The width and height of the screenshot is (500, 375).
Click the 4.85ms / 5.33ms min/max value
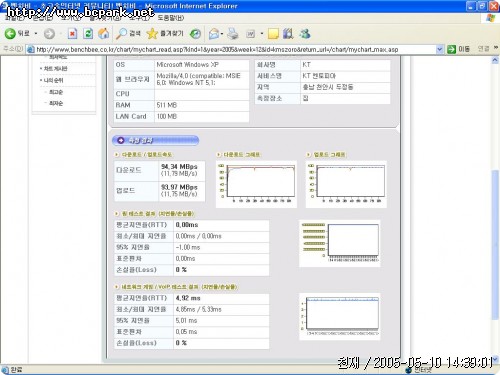click(198, 310)
